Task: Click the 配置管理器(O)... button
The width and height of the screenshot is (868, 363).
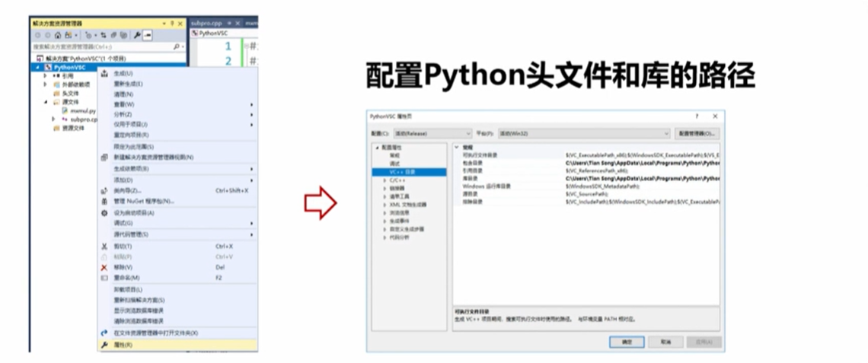Action: (x=697, y=133)
